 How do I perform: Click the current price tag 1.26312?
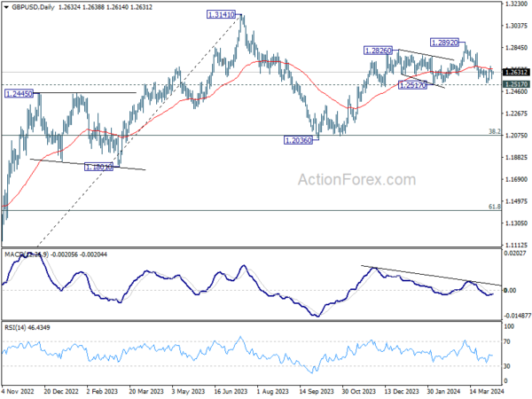(x=516, y=72)
